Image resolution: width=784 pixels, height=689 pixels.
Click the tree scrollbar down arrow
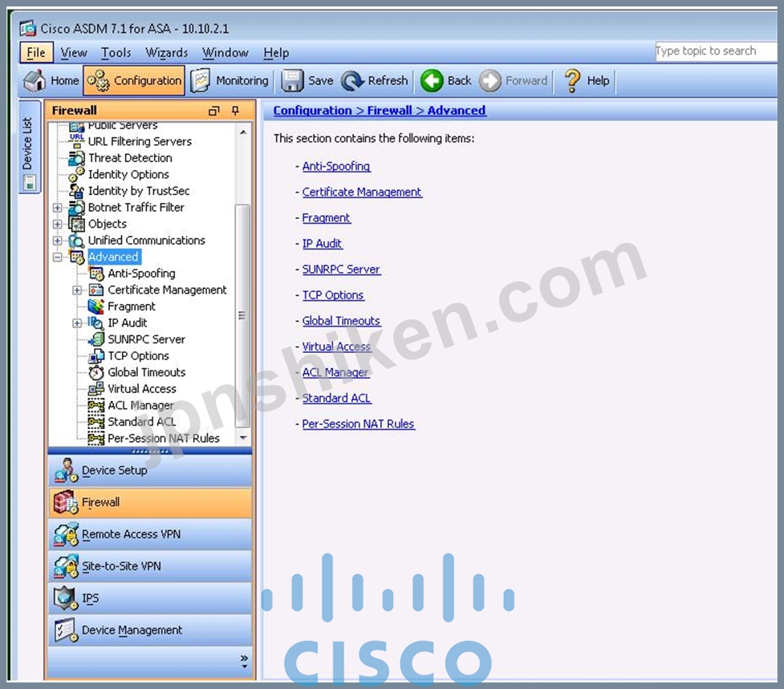point(243,438)
